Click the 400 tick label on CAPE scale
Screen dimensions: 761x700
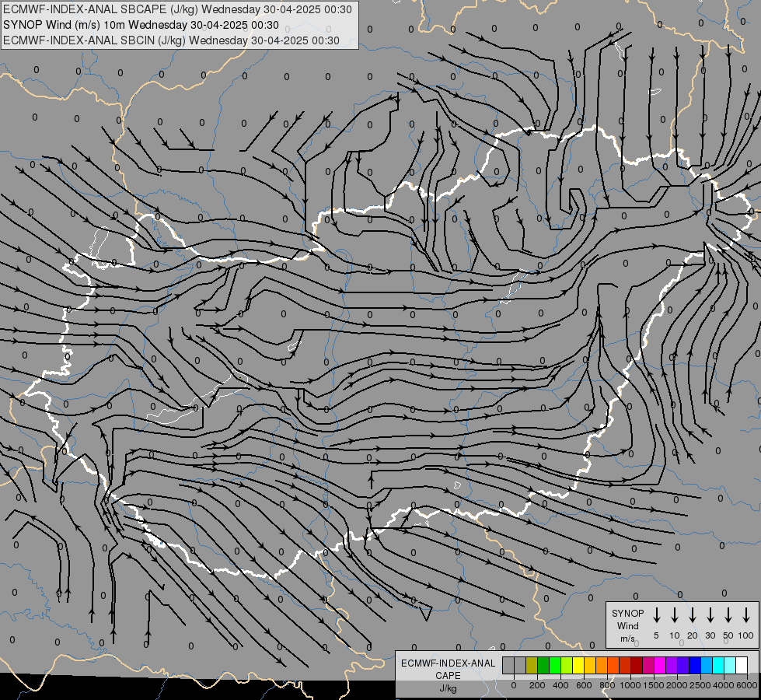click(560, 685)
